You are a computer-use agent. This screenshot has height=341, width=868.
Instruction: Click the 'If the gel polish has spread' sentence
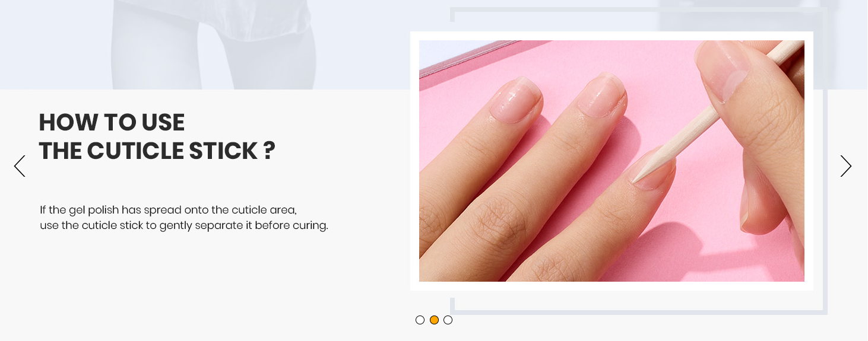click(x=168, y=210)
